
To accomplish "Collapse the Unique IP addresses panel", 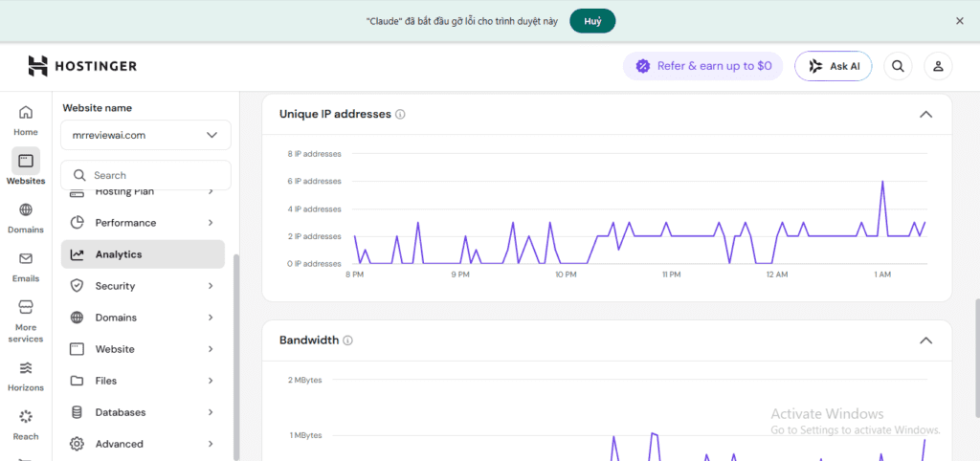I will click(x=926, y=115).
